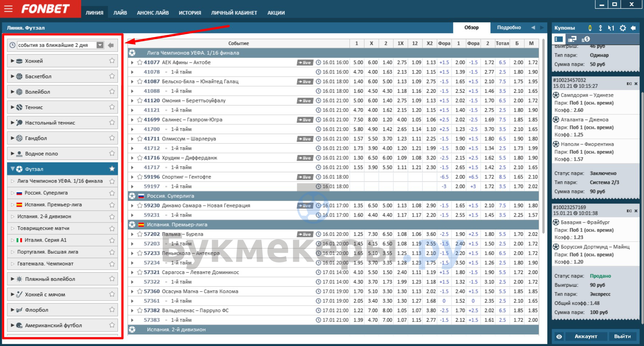Image resolution: width=644 pixels, height=346 pixels.
Task: Favorite event 59230 Динамо Самара – Новая Генерация
Action: [x=139, y=205]
